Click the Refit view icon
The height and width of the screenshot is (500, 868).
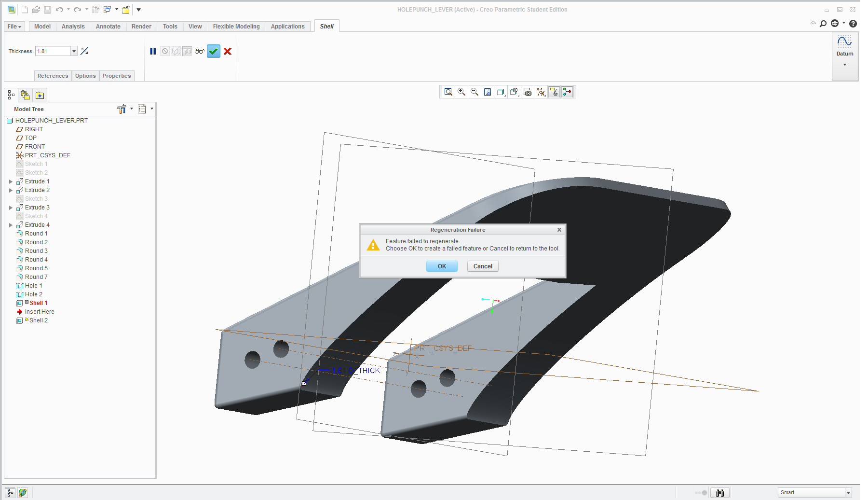pos(448,92)
